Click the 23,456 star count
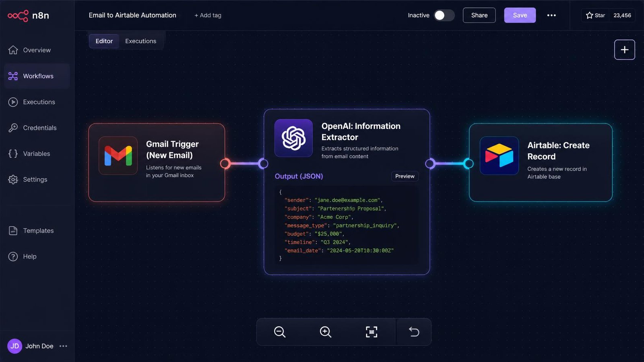This screenshot has height=362, width=644. pyautogui.click(x=622, y=15)
